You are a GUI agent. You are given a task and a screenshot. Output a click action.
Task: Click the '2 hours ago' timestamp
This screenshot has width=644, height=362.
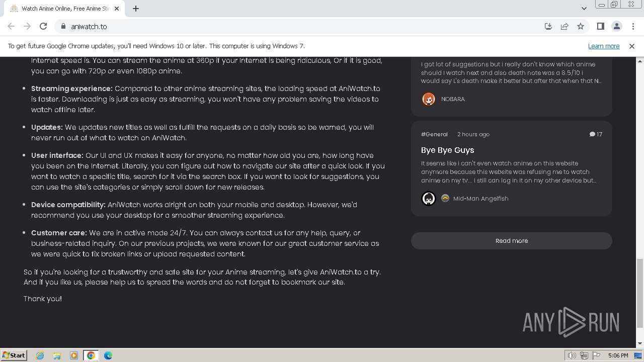click(473, 134)
